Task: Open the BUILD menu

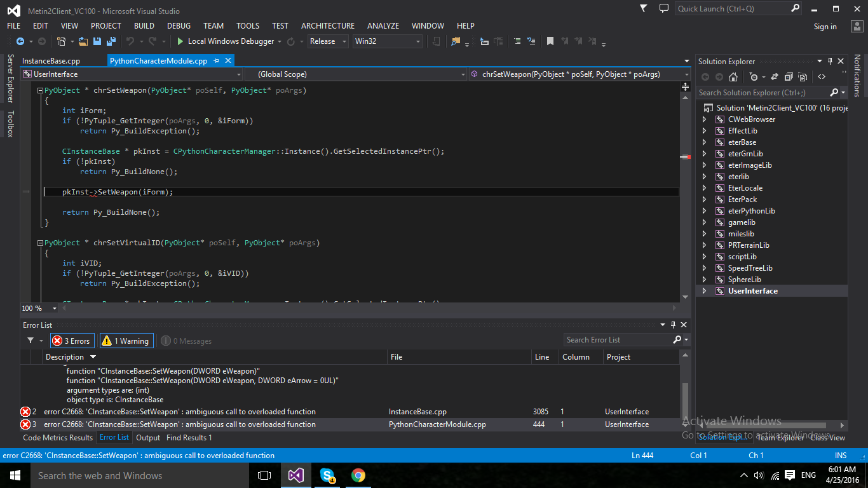Action: pos(144,26)
